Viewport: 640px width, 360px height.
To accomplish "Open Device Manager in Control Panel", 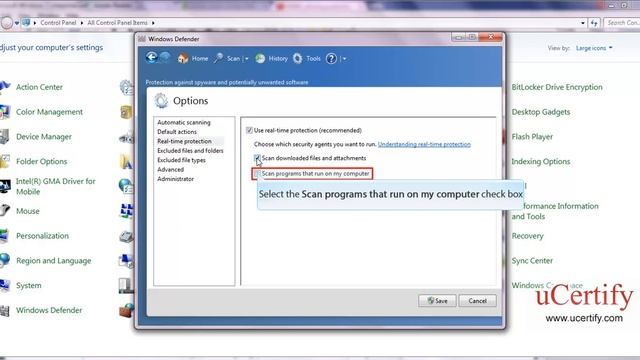I will click(44, 137).
